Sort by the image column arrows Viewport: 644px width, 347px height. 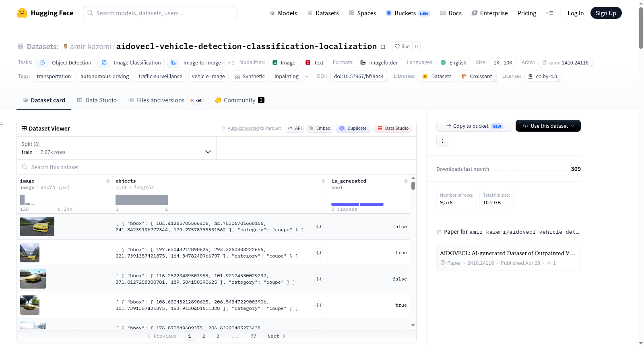tap(108, 181)
